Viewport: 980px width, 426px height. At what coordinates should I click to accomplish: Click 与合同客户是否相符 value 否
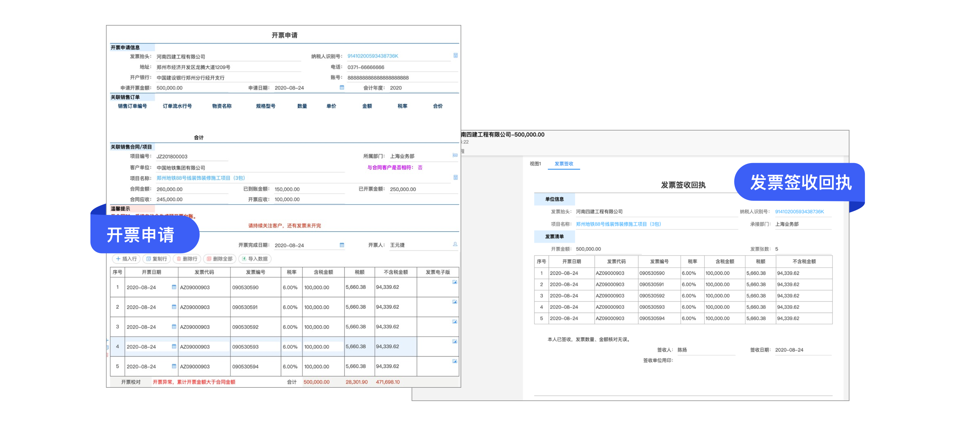(420, 167)
